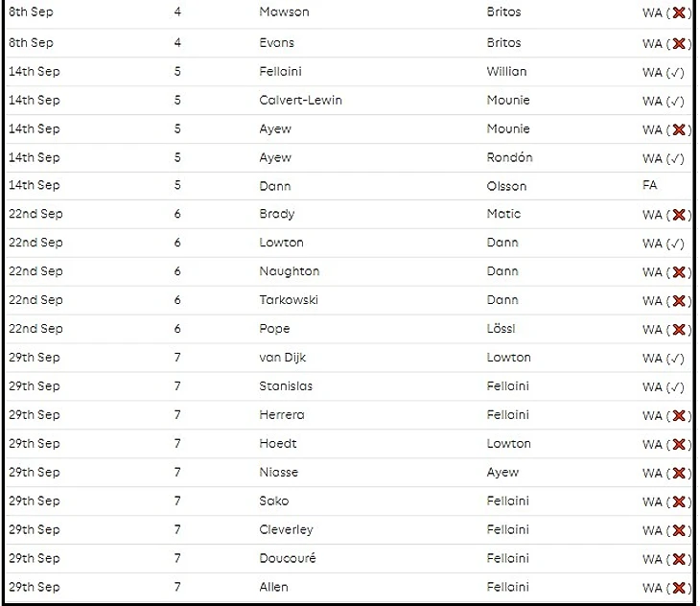The width and height of the screenshot is (700, 606).
Task: Click the red X in the Pope row
Action: [x=680, y=330]
